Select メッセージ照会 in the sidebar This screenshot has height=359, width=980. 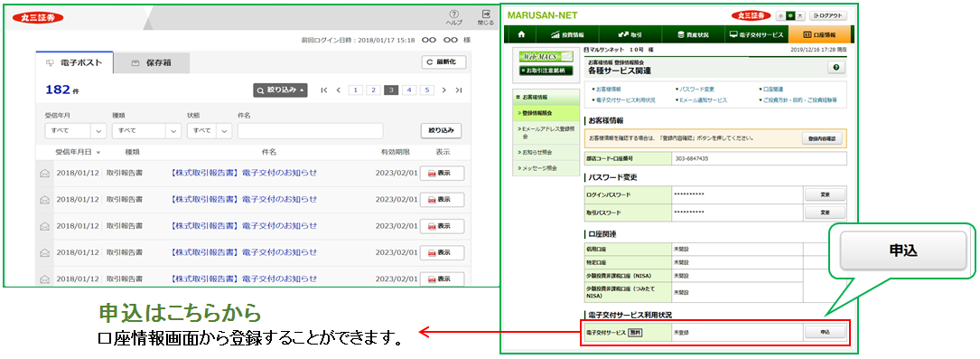(546, 168)
